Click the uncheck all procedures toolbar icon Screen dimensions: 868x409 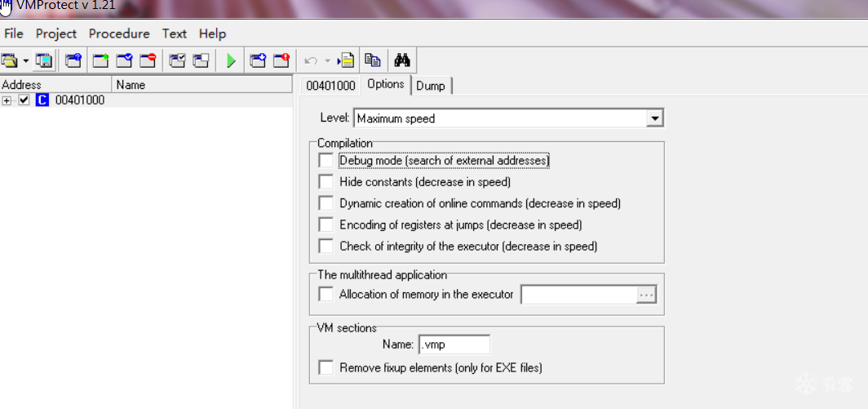click(x=201, y=60)
